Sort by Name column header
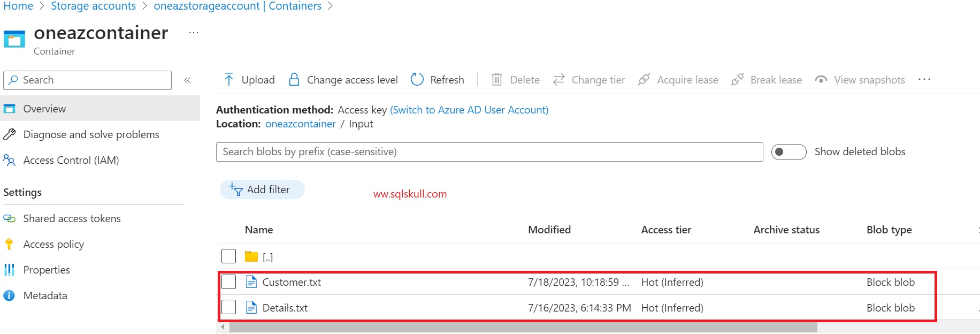 click(259, 230)
